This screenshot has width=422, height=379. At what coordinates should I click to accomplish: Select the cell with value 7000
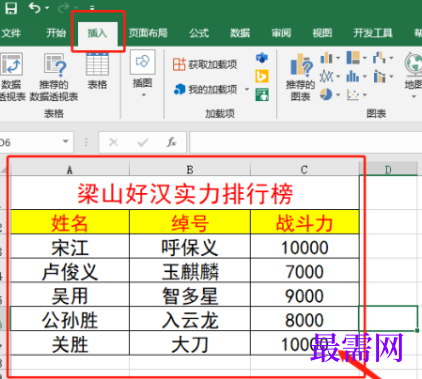304,271
